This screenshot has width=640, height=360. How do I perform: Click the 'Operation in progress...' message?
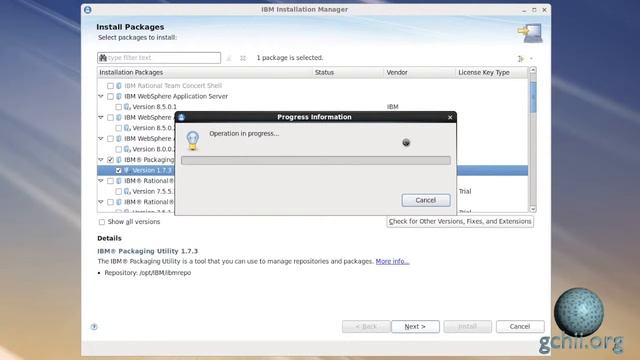[x=244, y=133]
